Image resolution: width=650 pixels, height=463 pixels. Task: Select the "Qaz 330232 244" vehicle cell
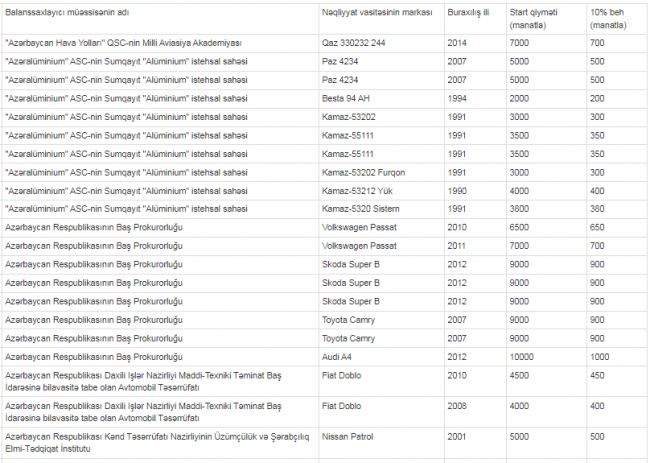(x=354, y=44)
